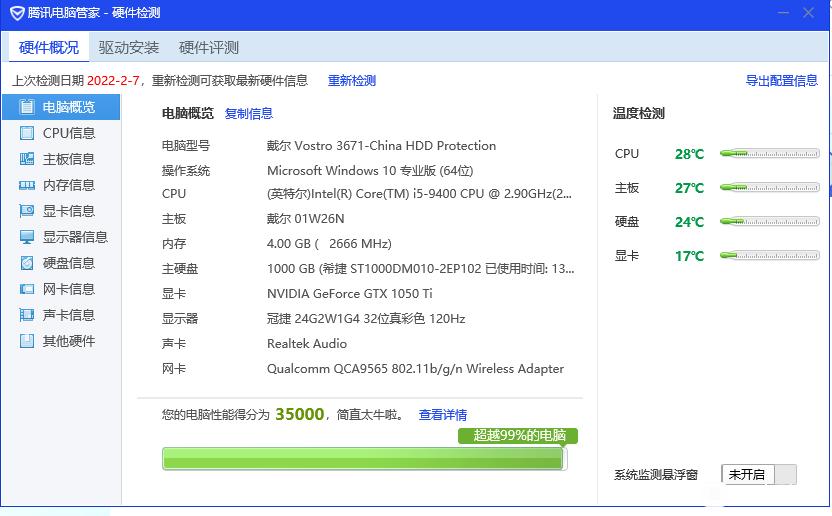Click the green performance score progress bar
This screenshot has width=832, height=516.
point(365,459)
